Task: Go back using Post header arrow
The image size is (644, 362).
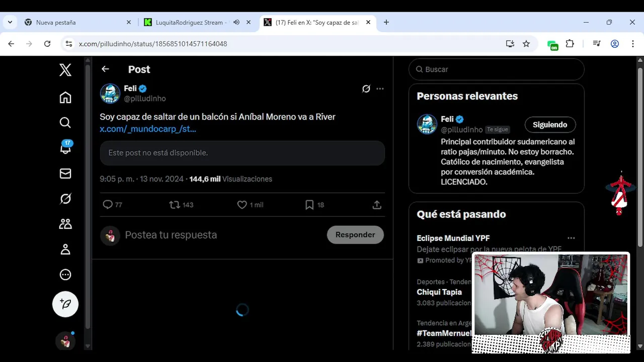Action: coord(105,69)
